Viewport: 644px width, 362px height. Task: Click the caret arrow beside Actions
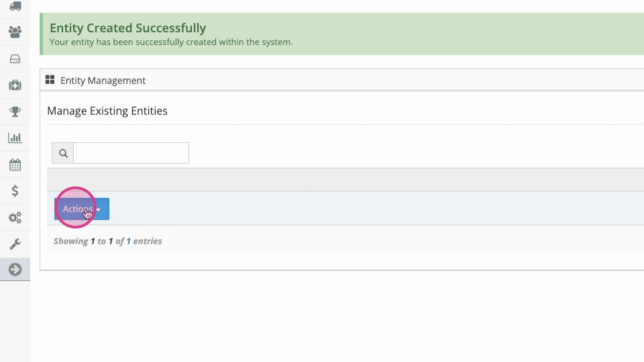tap(99, 210)
